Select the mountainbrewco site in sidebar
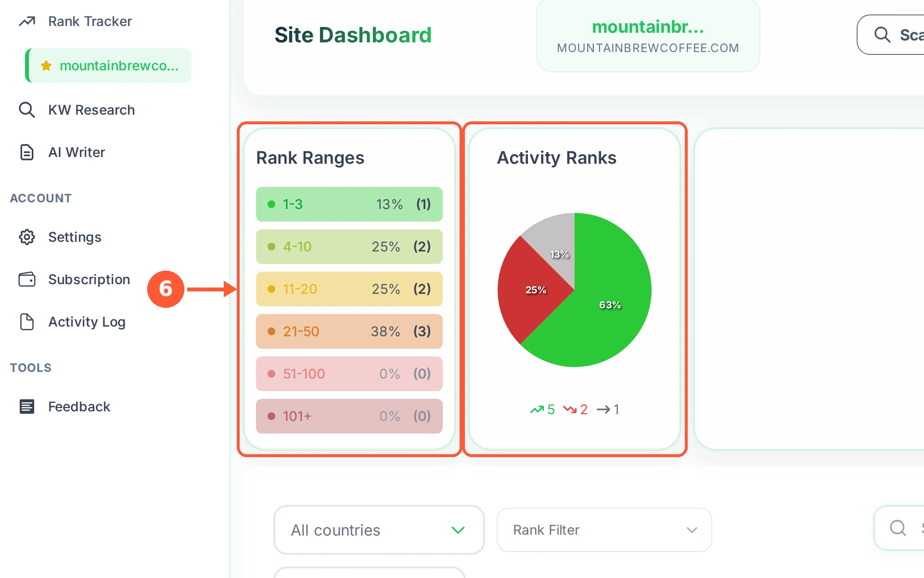The width and height of the screenshot is (924, 578). point(108,66)
